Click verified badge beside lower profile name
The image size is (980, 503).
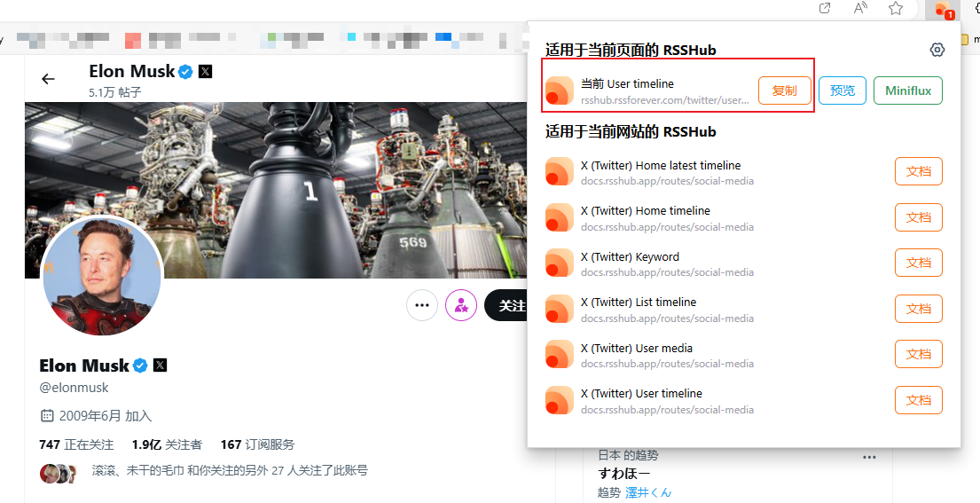click(x=141, y=365)
